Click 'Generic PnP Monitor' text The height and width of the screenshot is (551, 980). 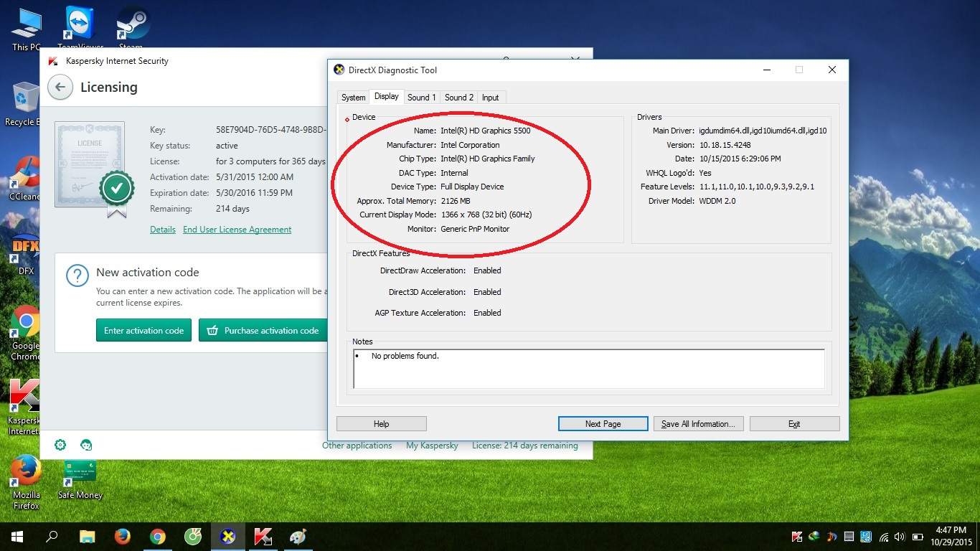pyautogui.click(x=475, y=229)
